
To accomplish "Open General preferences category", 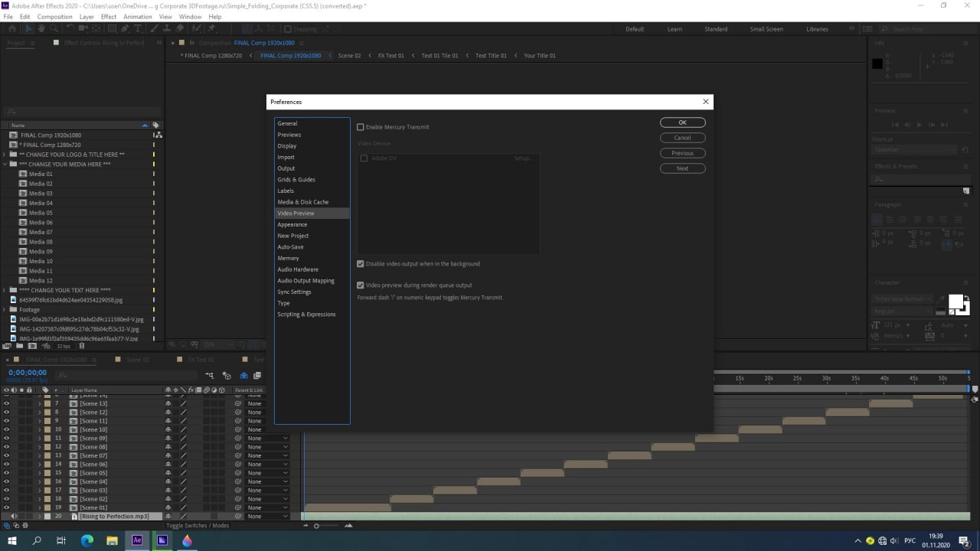I will point(312,123).
